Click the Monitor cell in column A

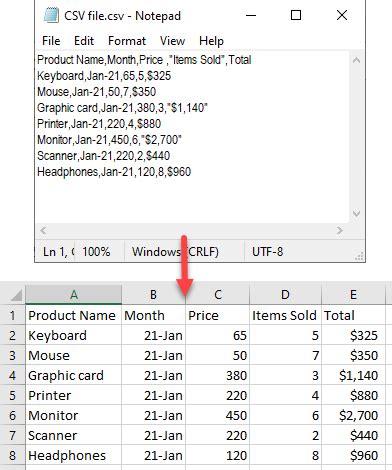(x=74, y=415)
